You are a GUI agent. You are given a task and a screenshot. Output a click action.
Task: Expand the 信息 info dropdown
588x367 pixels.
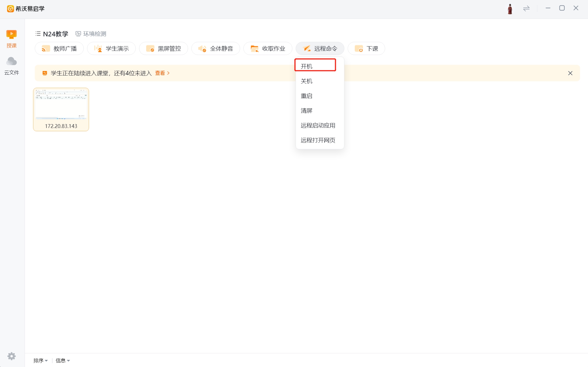coord(63,360)
